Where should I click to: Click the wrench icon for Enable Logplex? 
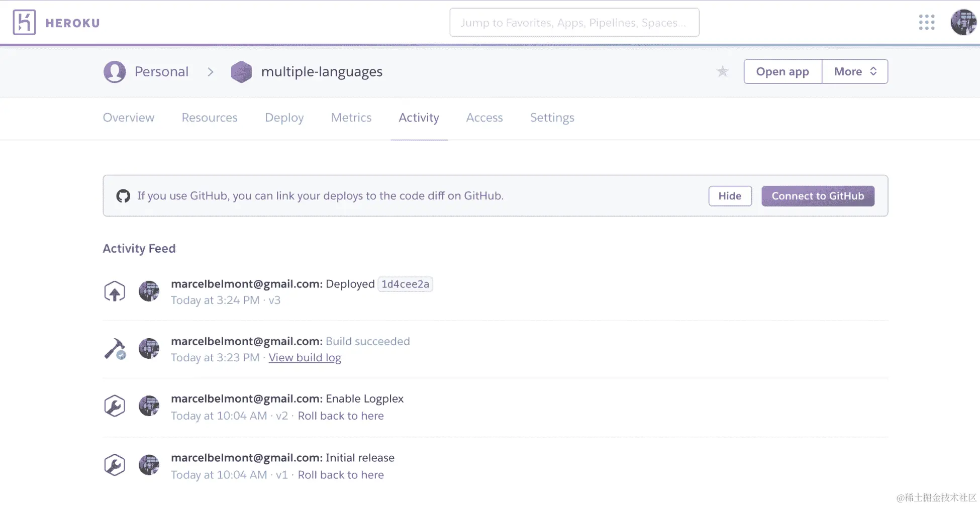pyautogui.click(x=115, y=406)
